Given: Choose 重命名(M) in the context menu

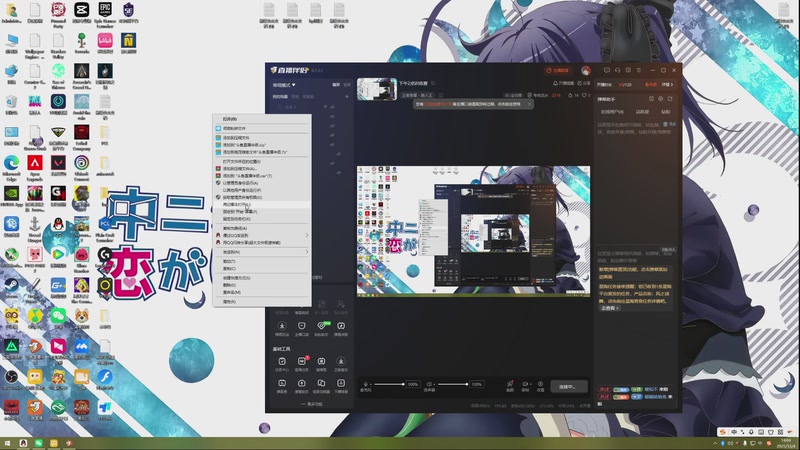Looking at the screenshot, I should (x=262, y=292).
